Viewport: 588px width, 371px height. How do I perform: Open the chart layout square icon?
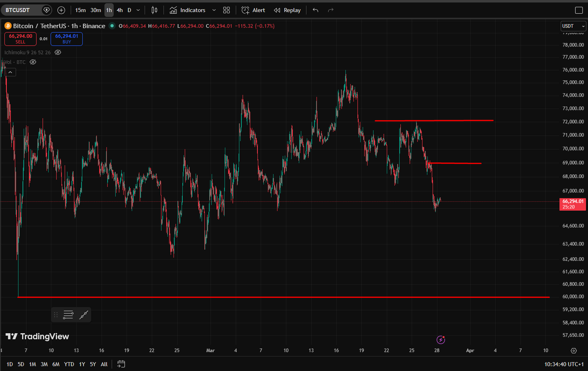[578, 10]
